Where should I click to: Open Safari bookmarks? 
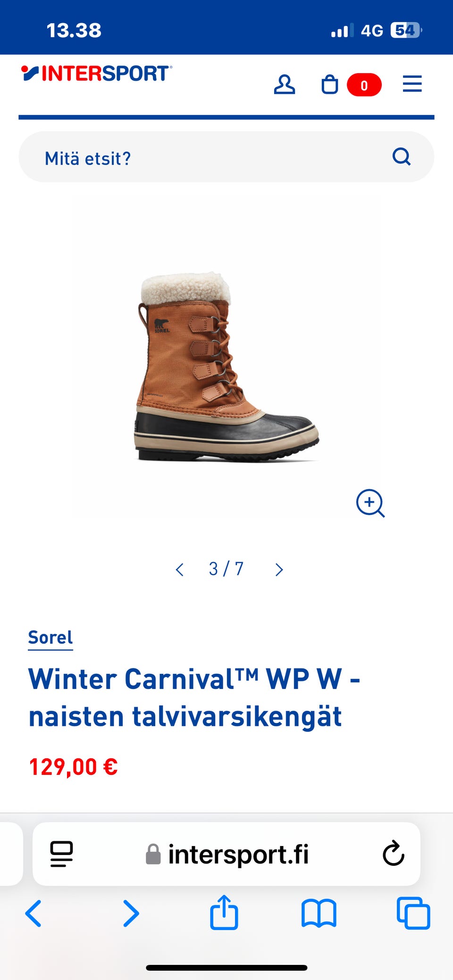[x=319, y=914]
